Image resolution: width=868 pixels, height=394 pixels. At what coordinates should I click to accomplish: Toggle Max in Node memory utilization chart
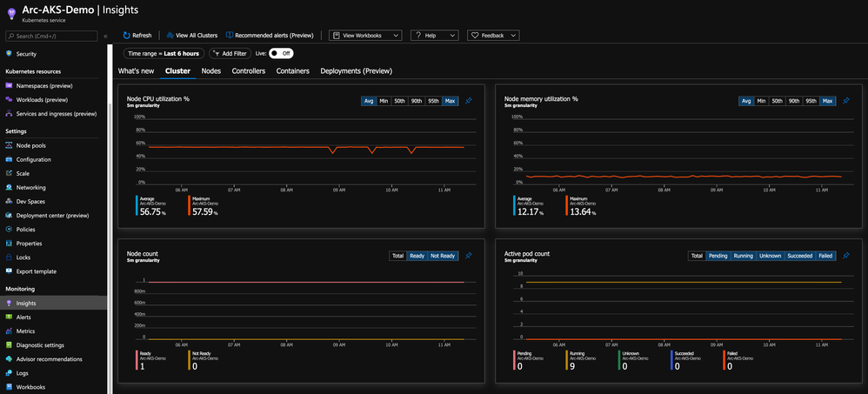pos(828,101)
